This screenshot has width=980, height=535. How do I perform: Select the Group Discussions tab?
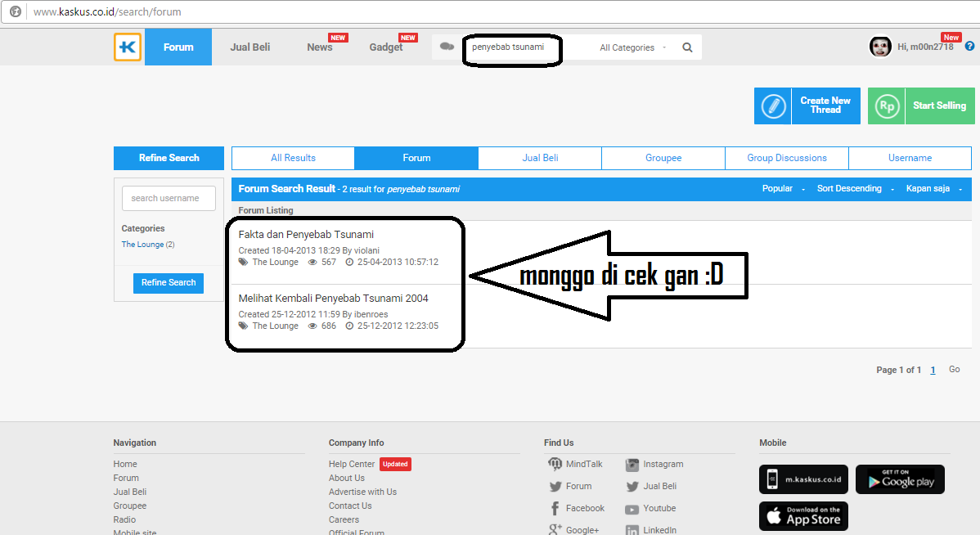tap(787, 158)
